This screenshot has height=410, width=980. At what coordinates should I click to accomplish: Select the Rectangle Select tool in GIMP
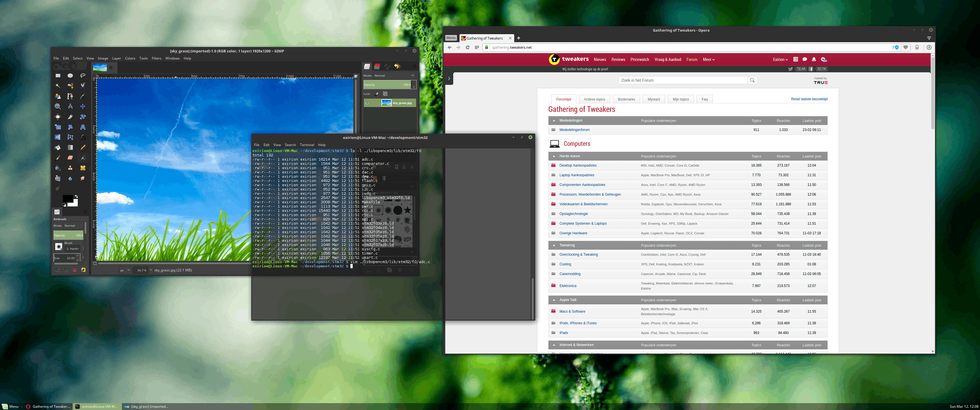click(x=58, y=76)
